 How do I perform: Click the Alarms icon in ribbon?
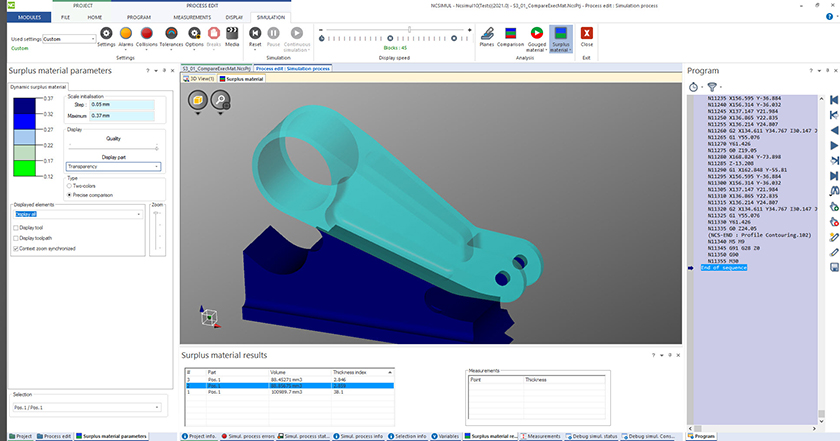coord(126,35)
